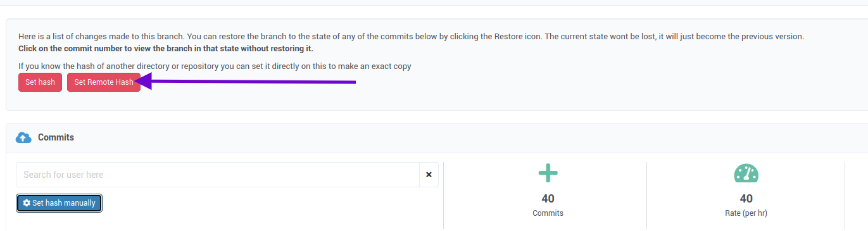Viewport: 868px width, 231px height.
Task: Click the bold commit number instruction text
Action: pyautogui.click(x=166, y=48)
